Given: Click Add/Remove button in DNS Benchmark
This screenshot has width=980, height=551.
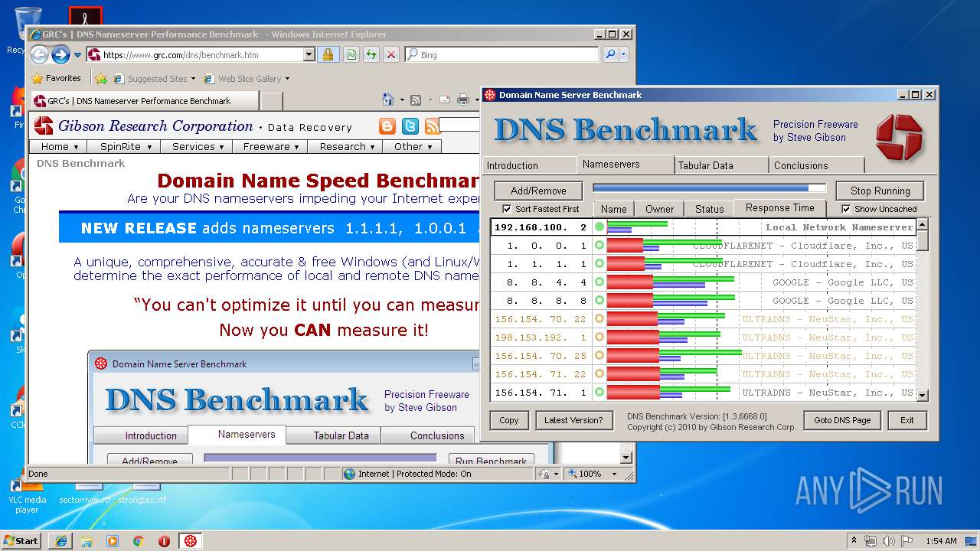Looking at the screenshot, I should pyautogui.click(x=538, y=191).
